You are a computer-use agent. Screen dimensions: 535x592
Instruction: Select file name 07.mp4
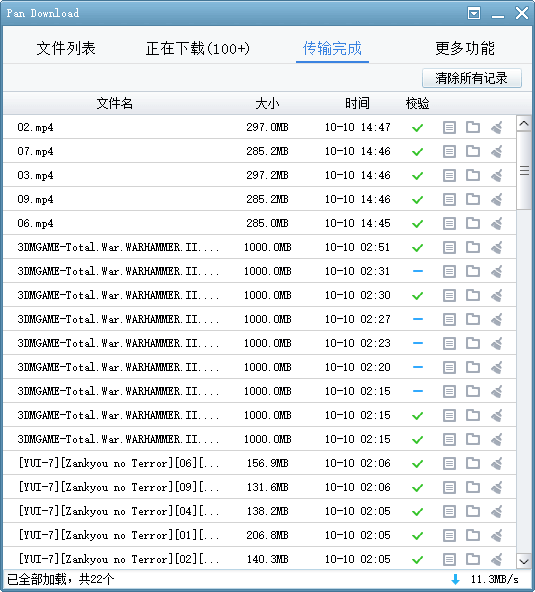(35, 152)
